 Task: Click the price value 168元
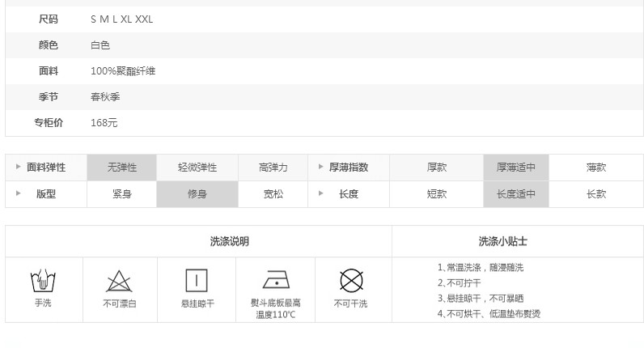click(104, 123)
